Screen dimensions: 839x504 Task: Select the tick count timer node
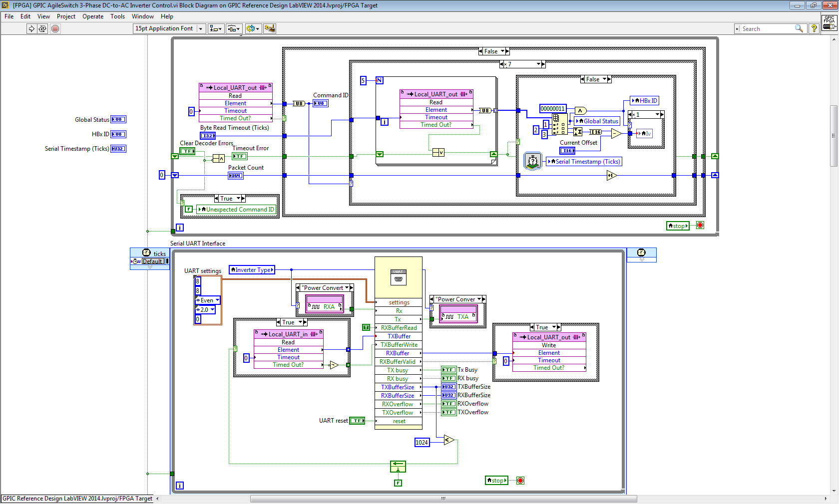click(x=533, y=161)
